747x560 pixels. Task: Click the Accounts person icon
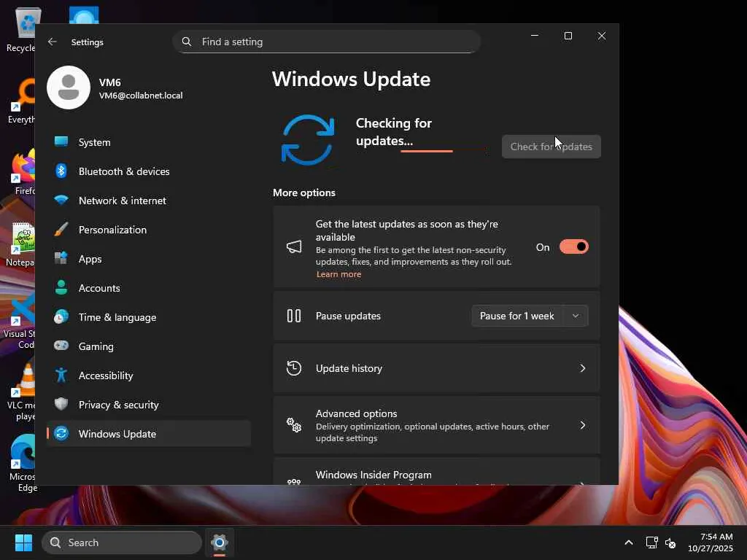(x=61, y=287)
